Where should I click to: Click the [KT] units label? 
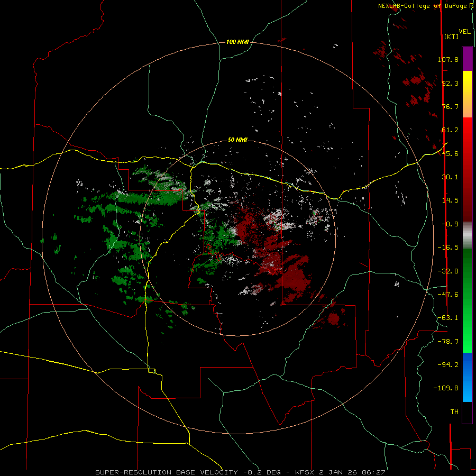coord(451,36)
